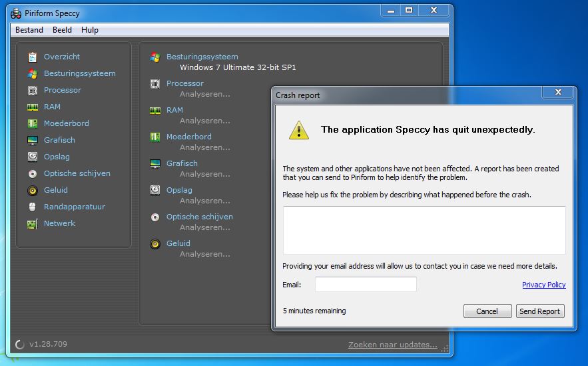Select Randapparatuur in the sidebar

tap(75, 207)
